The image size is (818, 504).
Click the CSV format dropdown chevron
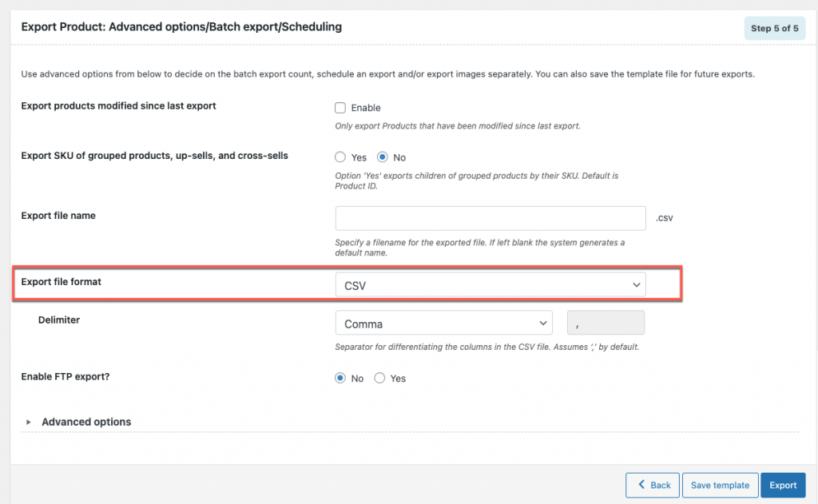click(x=636, y=285)
